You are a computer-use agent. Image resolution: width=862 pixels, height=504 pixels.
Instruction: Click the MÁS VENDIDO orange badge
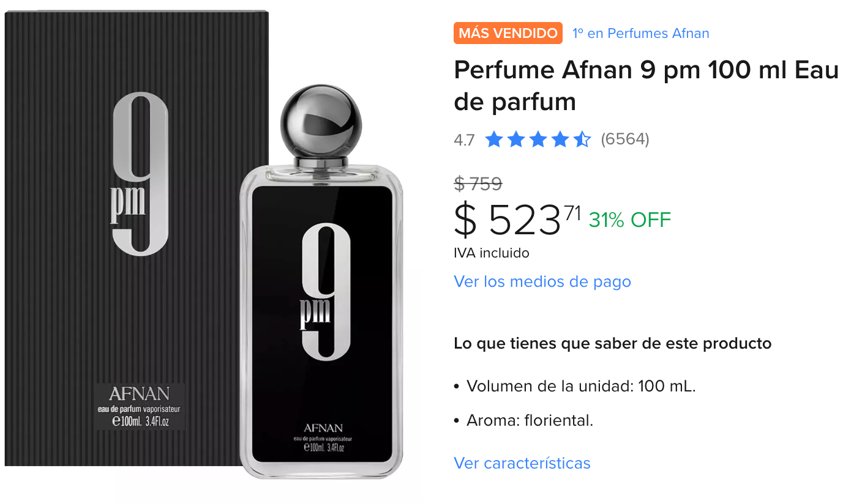pos(508,33)
